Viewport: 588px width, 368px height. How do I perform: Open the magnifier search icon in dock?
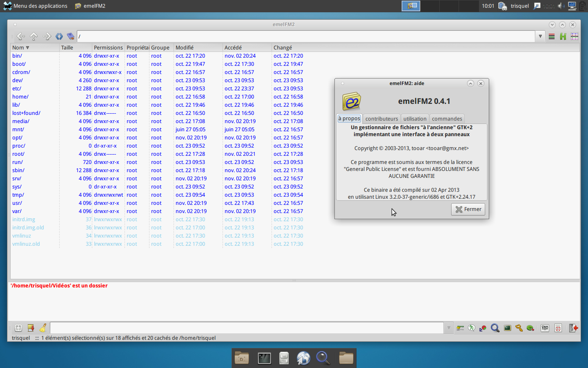pyautogui.click(x=323, y=358)
